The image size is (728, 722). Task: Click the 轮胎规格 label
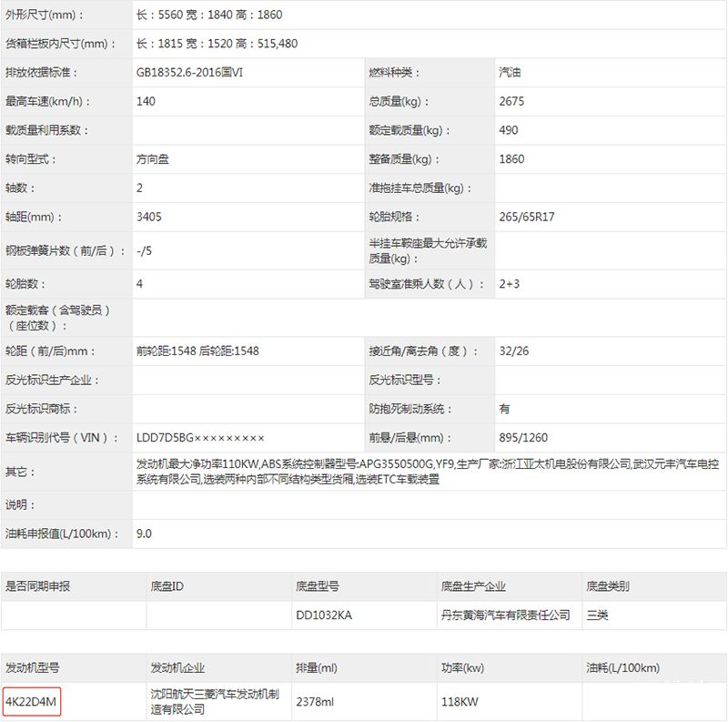[x=394, y=217]
